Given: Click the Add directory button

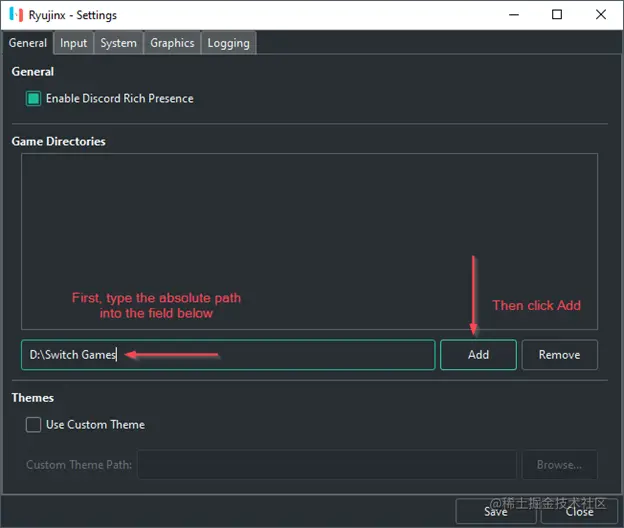Looking at the screenshot, I should (x=478, y=355).
